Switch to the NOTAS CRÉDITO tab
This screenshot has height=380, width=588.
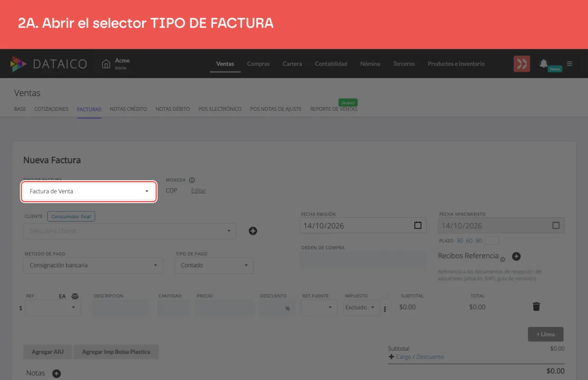[129, 109]
